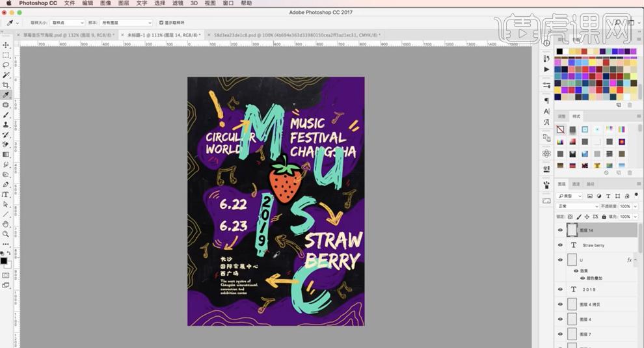Select the Crop tool
The width and height of the screenshot is (644, 348).
(x=6, y=85)
